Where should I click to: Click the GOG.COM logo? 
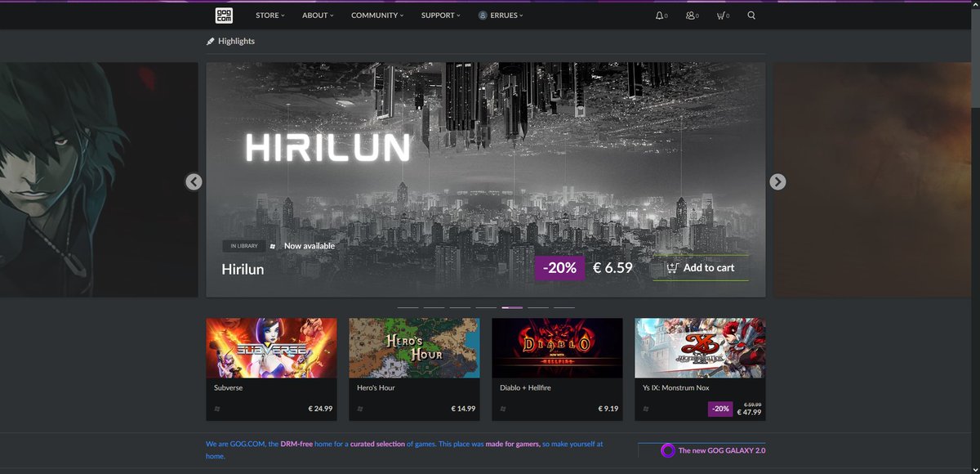224,16
